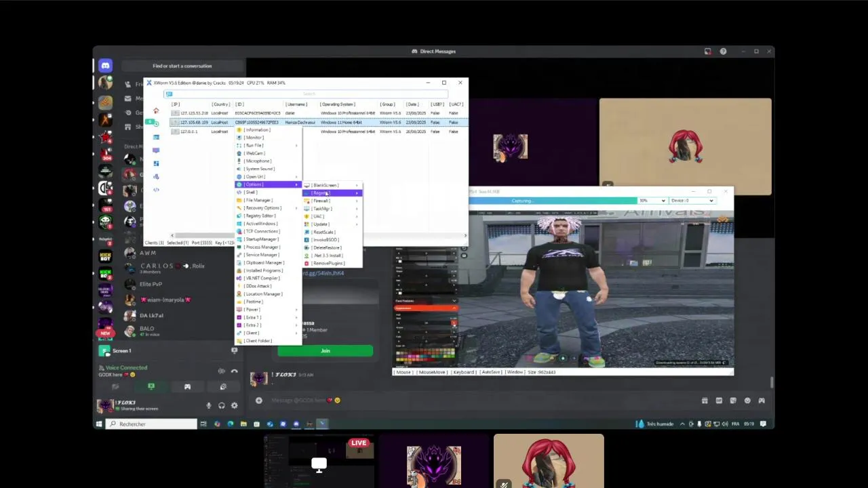This screenshot has width=868, height=488.
Task: Click the XWorm sidebar network nodes icon
Action: (x=156, y=176)
